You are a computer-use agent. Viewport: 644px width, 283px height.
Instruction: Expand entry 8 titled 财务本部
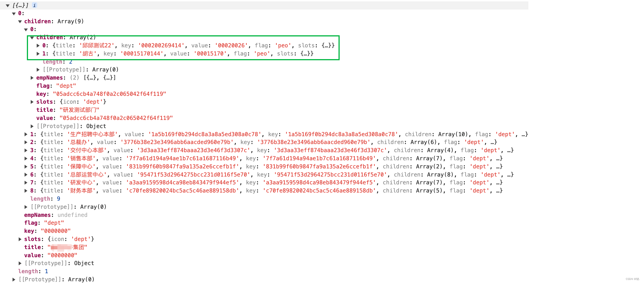[x=26, y=191]
